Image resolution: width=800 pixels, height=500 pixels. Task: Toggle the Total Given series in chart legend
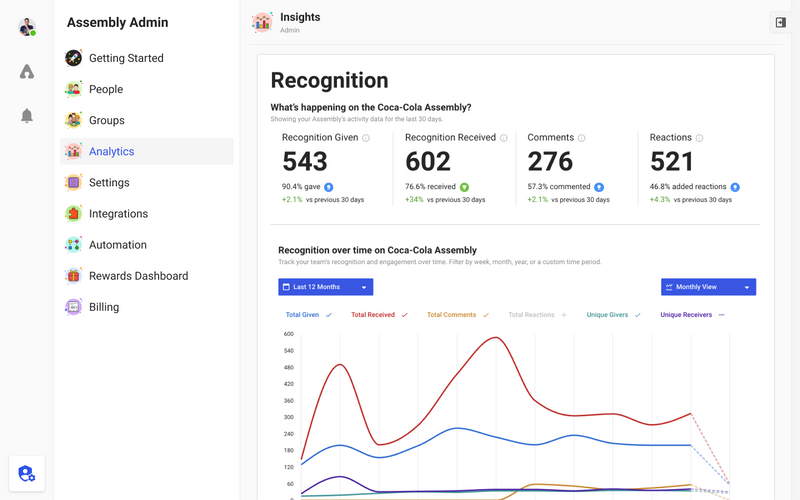[309, 315]
